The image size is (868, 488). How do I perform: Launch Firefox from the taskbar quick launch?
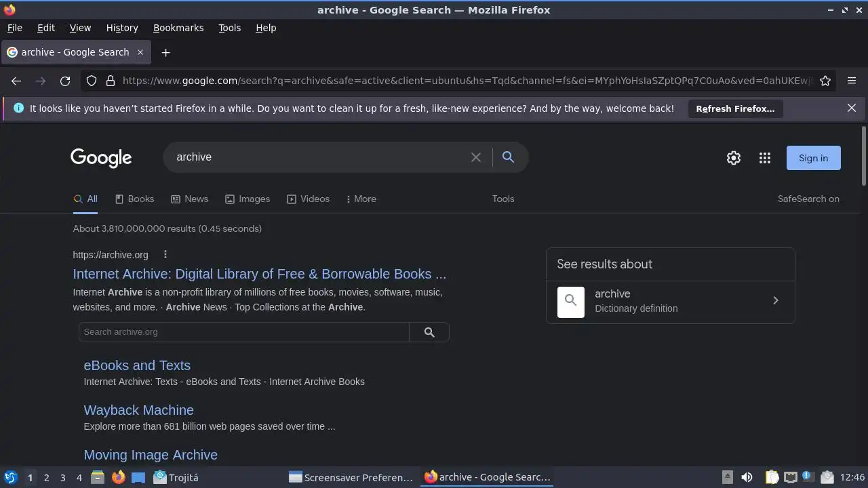tap(118, 477)
